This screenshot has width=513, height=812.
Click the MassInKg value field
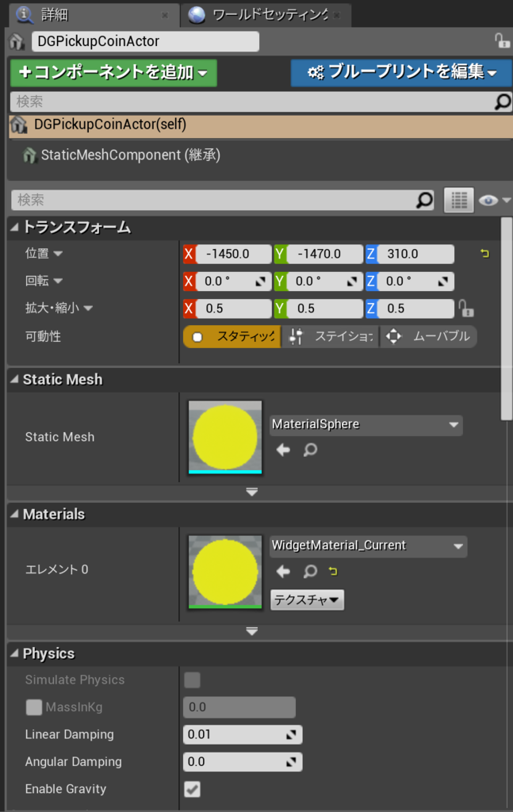239,707
